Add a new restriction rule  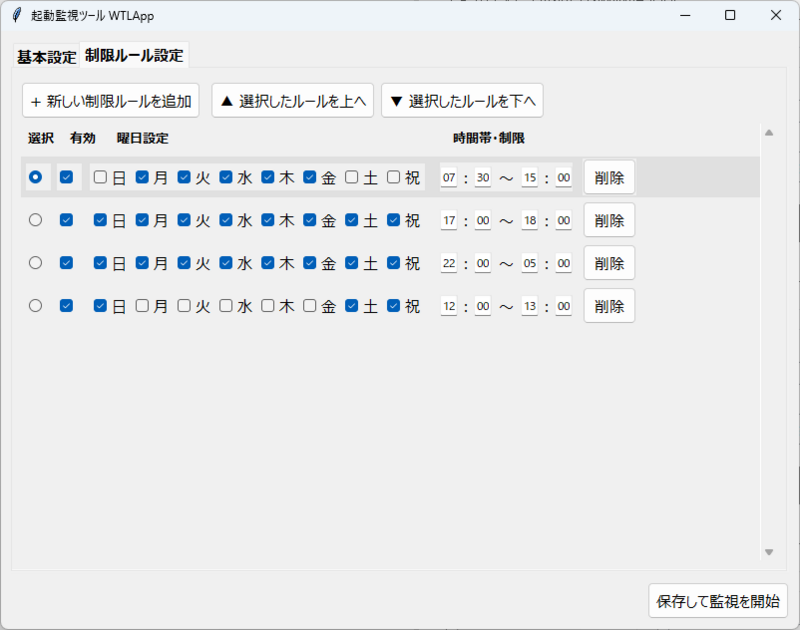pos(111,101)
